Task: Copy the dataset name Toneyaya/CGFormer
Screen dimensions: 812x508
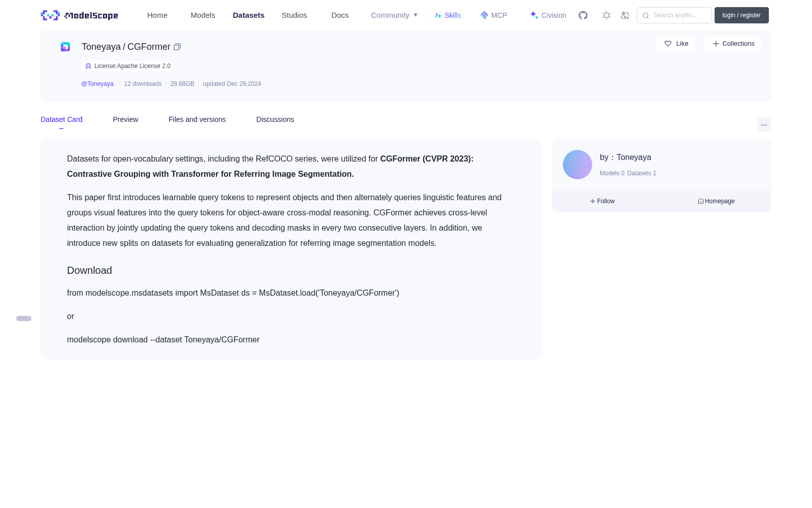Action: pos(177,47)
